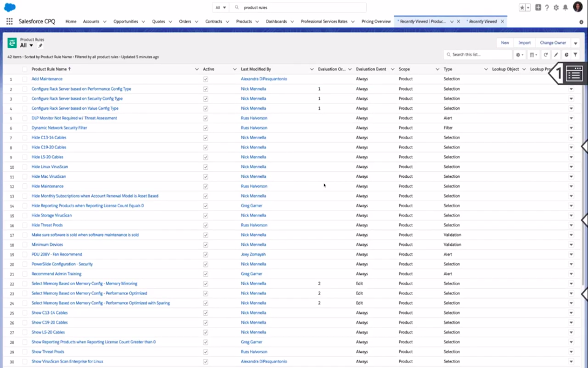Select the Minimum Devices row checkbox

[24, 245]
